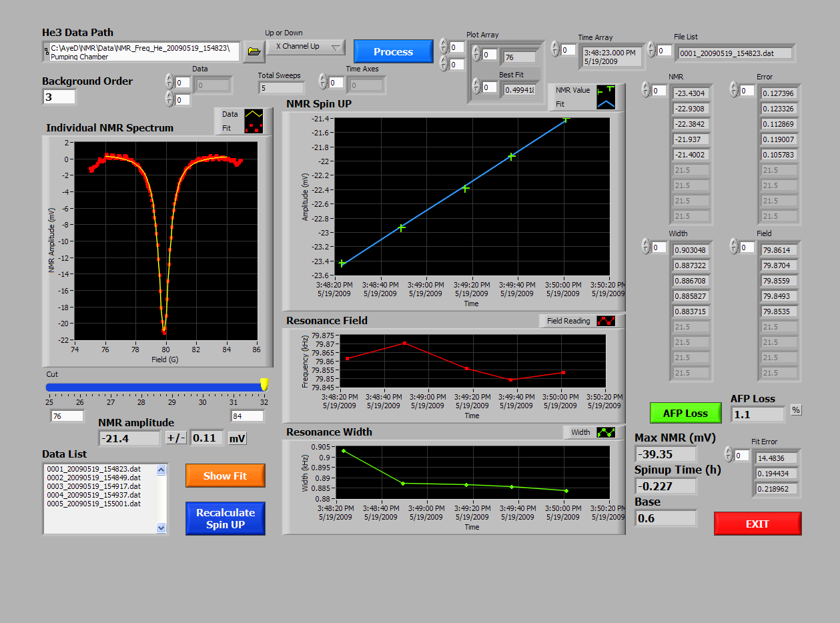Click the NMR value -21.4002
The image size is (840, 623).
pos(691,155)
